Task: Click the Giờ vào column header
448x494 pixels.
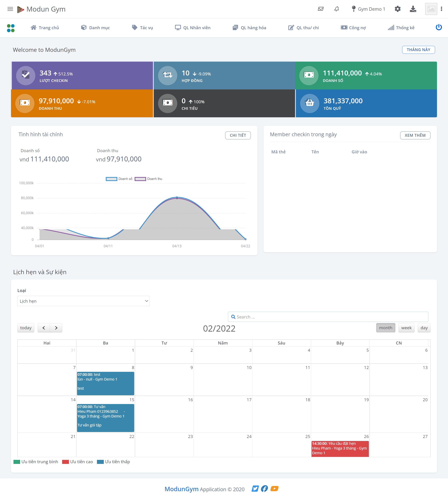Action: (359, 152)
